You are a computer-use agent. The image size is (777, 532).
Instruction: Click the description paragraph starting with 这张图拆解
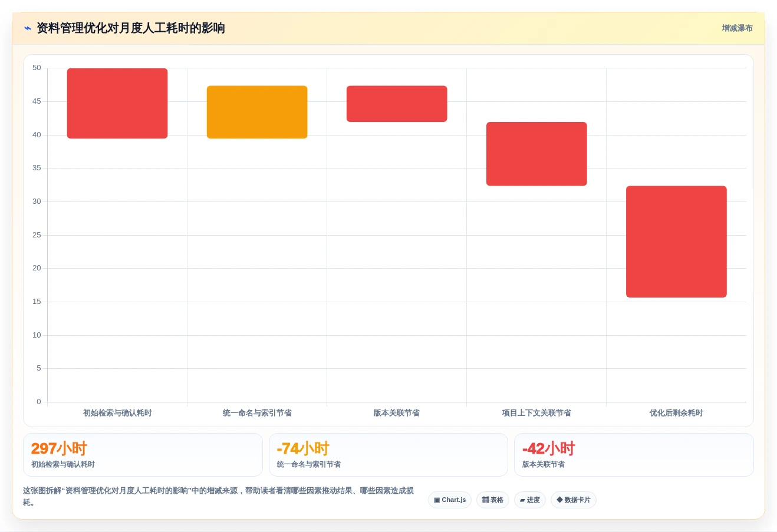[219, 496]
